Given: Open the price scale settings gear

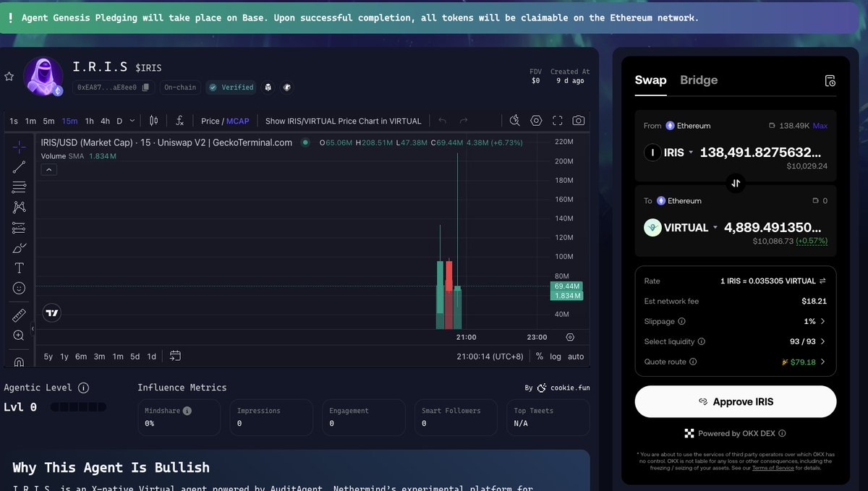Looking at the screenshot, I should click(570, 337).
